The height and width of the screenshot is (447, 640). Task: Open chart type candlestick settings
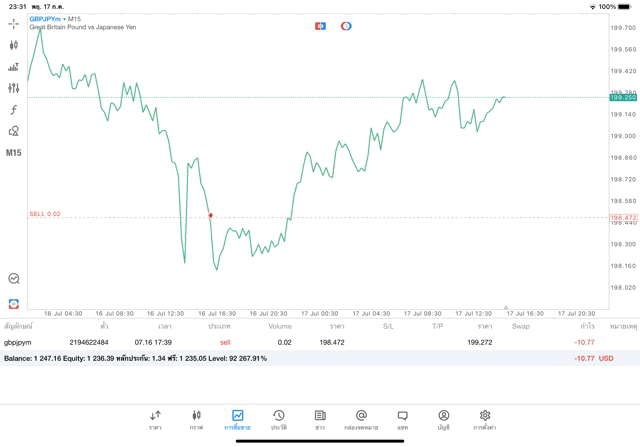pos(14,45)
